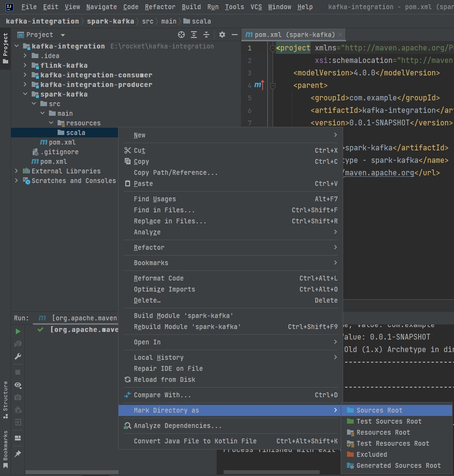This screenshot has width=454, height=476.
Task: Click the Expand All icon in Project panel
Action: [194, 35]
